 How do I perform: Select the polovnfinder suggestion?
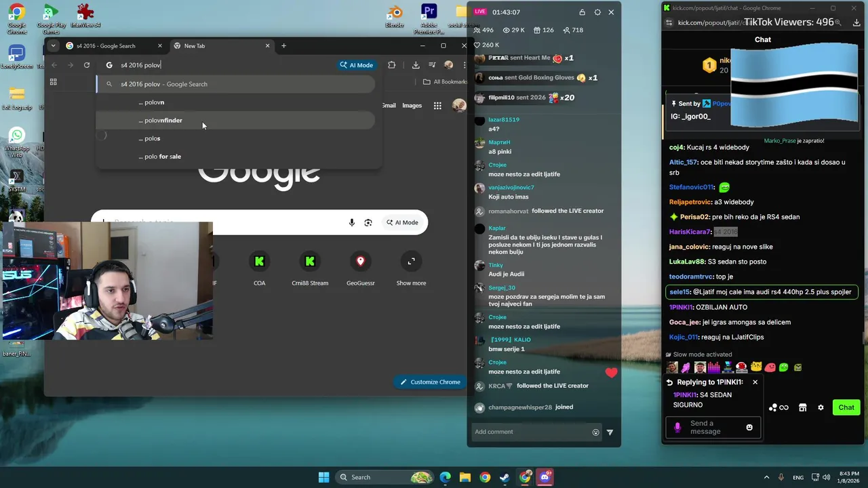pos(235,121)
